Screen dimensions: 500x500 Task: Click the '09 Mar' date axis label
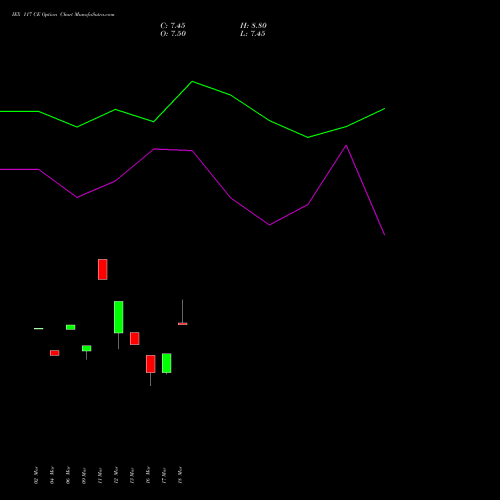[84, 475]
